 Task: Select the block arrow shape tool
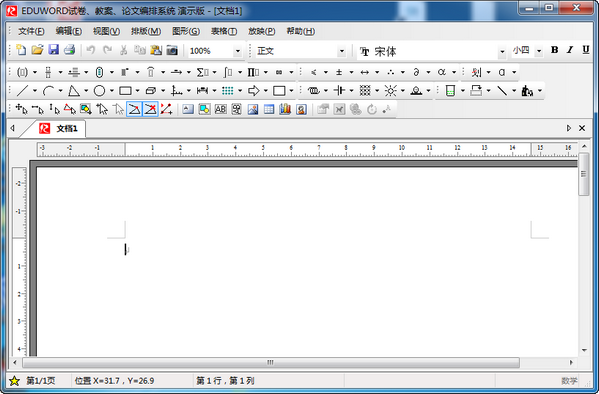coord(253,91)
